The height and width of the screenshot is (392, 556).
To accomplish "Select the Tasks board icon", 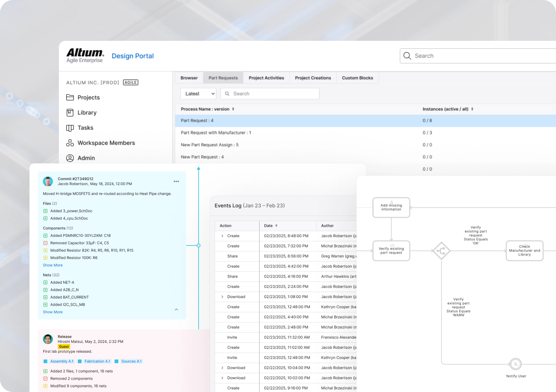I will [x=70, y=128].
